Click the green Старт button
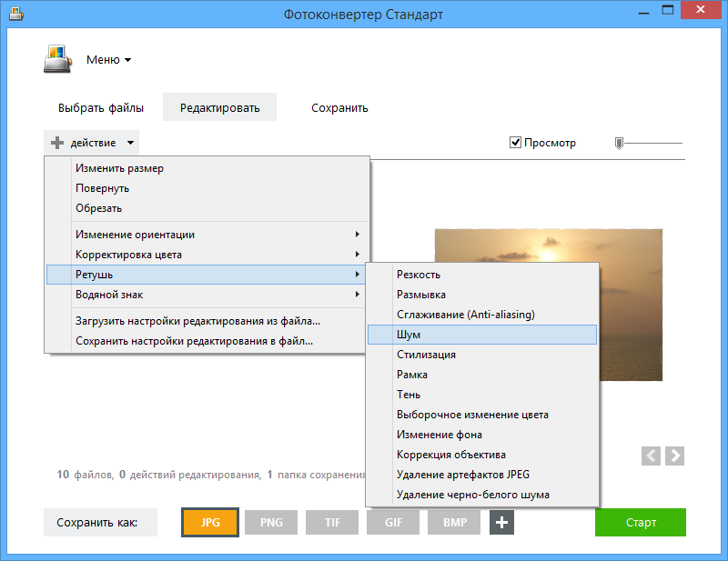Image resolution: width=728 pixels, height=561 pixels. pyautogui.click(x=641, y=522)
